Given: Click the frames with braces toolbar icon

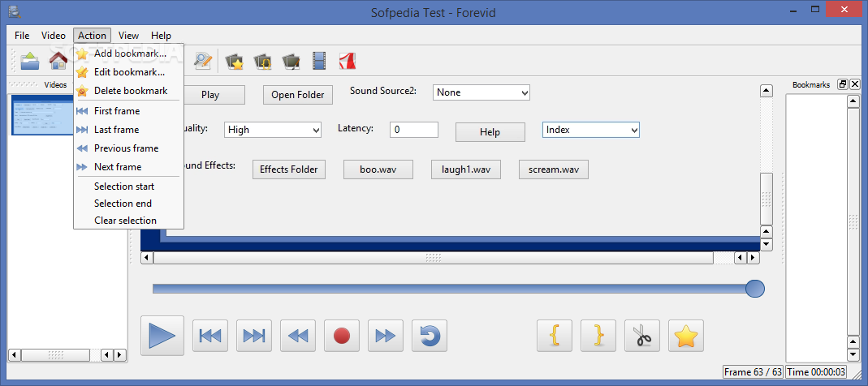Looking at the screenshot, I should click(262, 61).
